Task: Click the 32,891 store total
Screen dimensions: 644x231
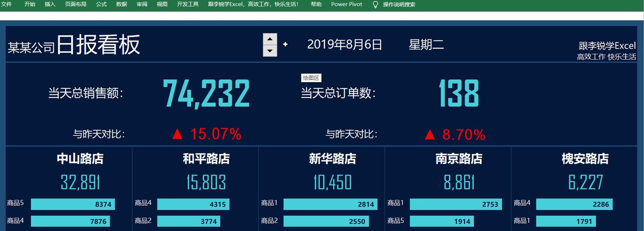Action: tap(80, 182)
